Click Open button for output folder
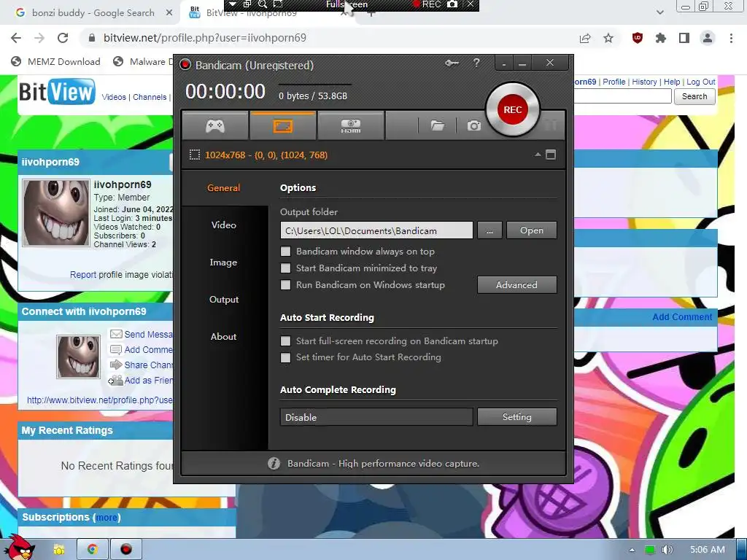747x560 pixels. (x=531, y=230)
